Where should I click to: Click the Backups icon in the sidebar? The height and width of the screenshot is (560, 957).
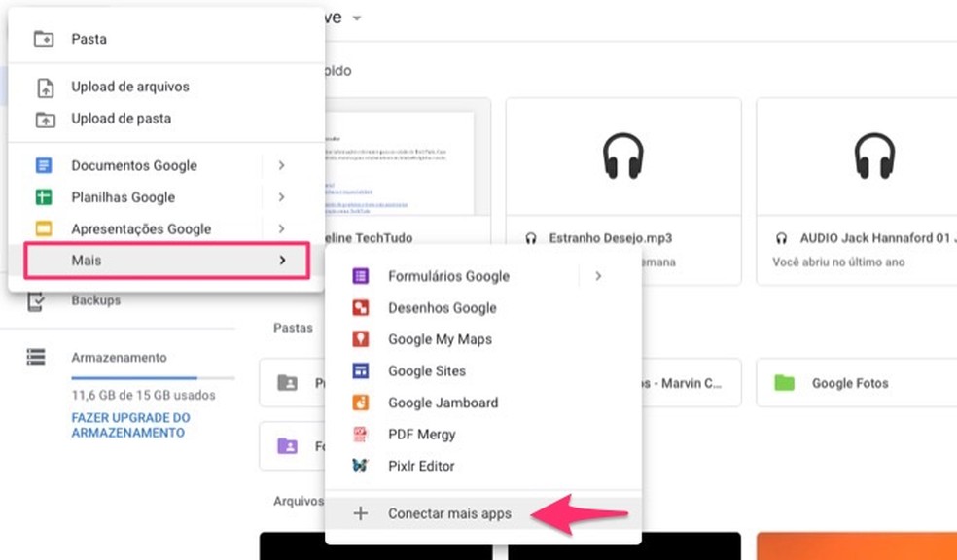click(36, 300)
